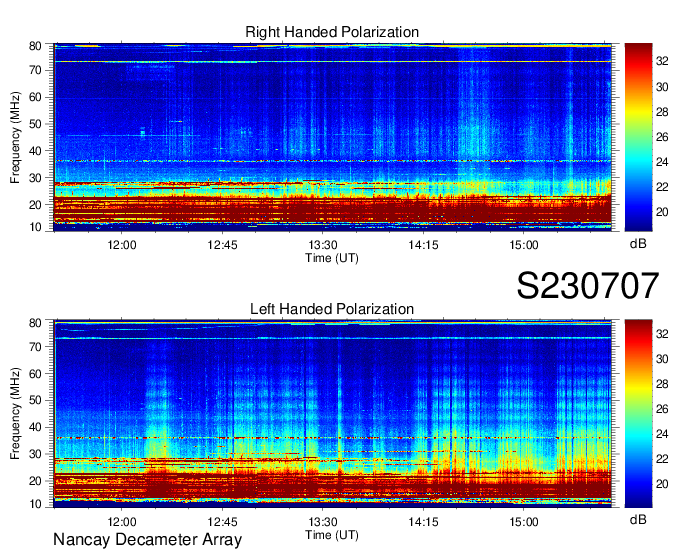Click "Time (UT)" label under Left Handed plot
Screen dimensions: 680x552
[332, 535]
